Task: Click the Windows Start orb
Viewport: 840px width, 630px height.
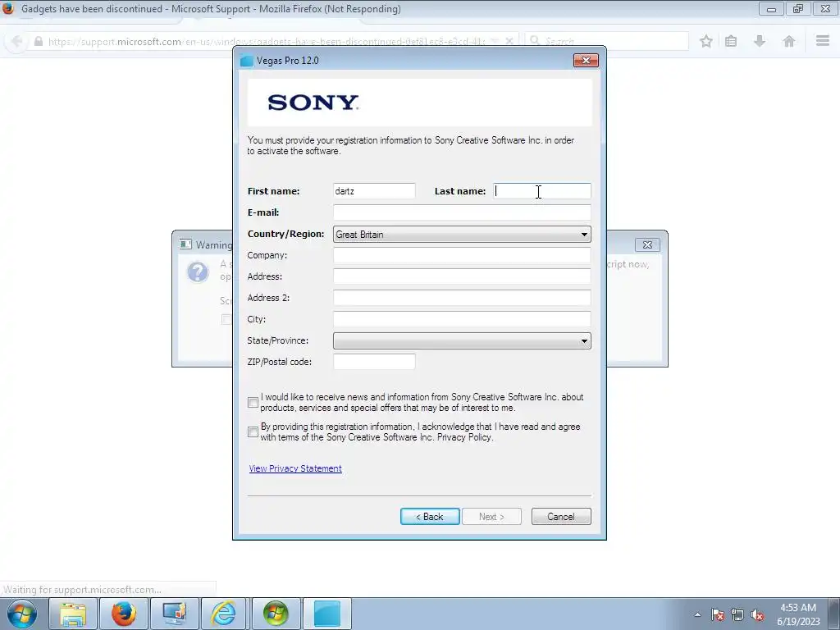Action: 22,614
